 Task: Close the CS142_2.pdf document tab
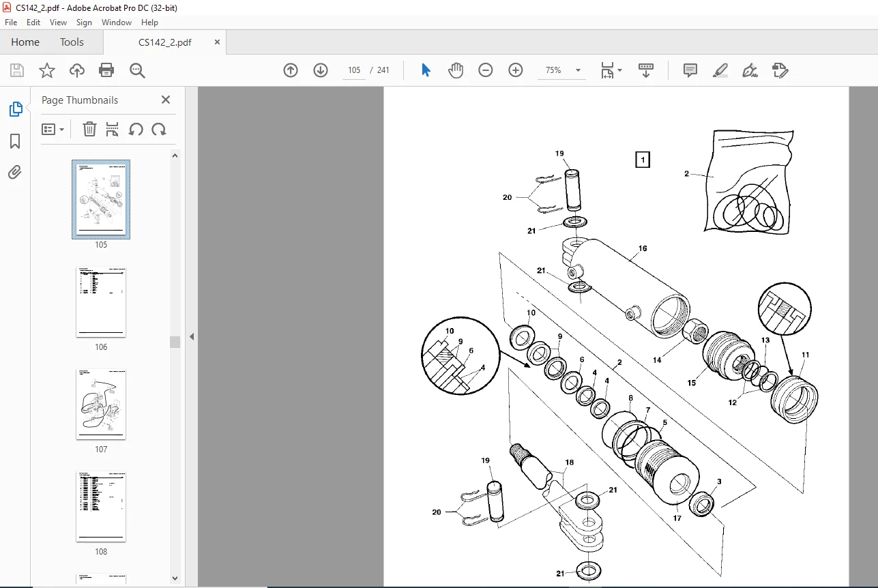(218, 42)
